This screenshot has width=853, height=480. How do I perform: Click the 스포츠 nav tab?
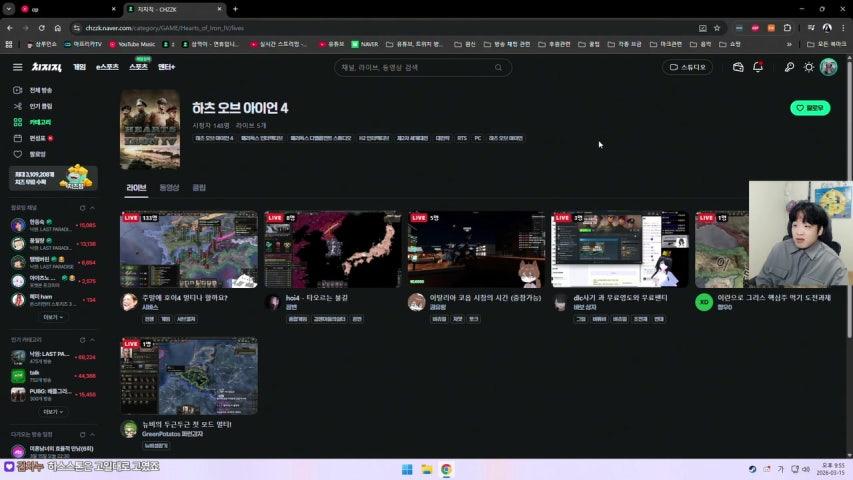(138, 66)
